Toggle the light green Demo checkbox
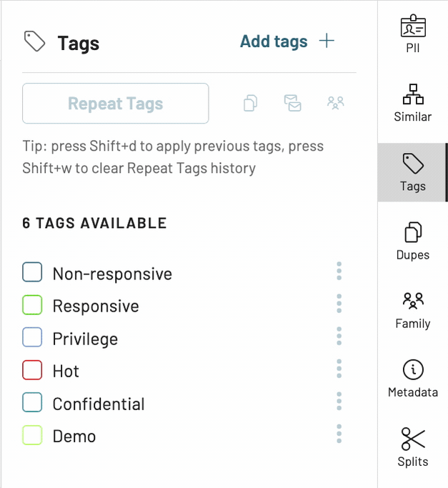This screenshot has height=488, width=448. [x=32, y=435]
